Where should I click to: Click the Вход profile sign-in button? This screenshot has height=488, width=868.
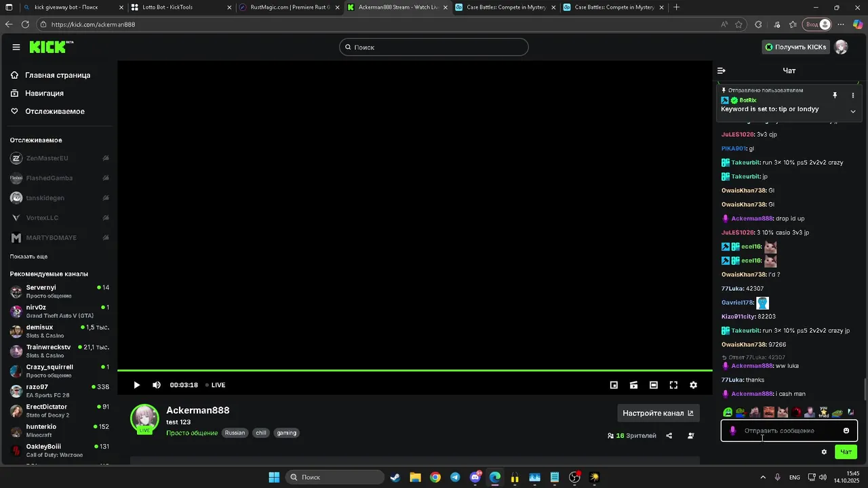coord(817,24)
